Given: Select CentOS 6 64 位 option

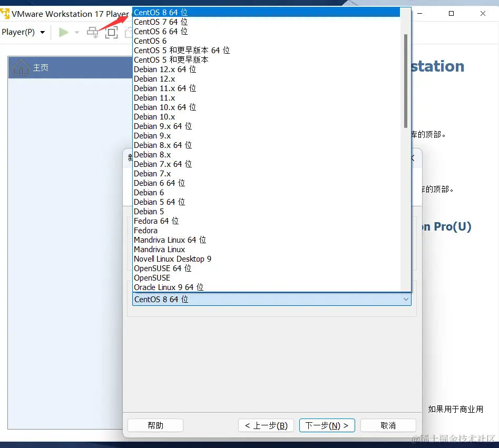Looking at the screenshot, I should pos(266,32).
